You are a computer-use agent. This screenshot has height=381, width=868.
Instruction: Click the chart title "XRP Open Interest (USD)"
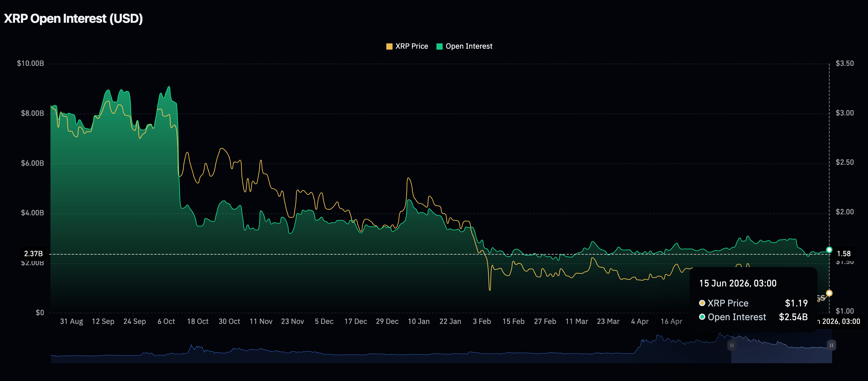click(x=73, y=18)
